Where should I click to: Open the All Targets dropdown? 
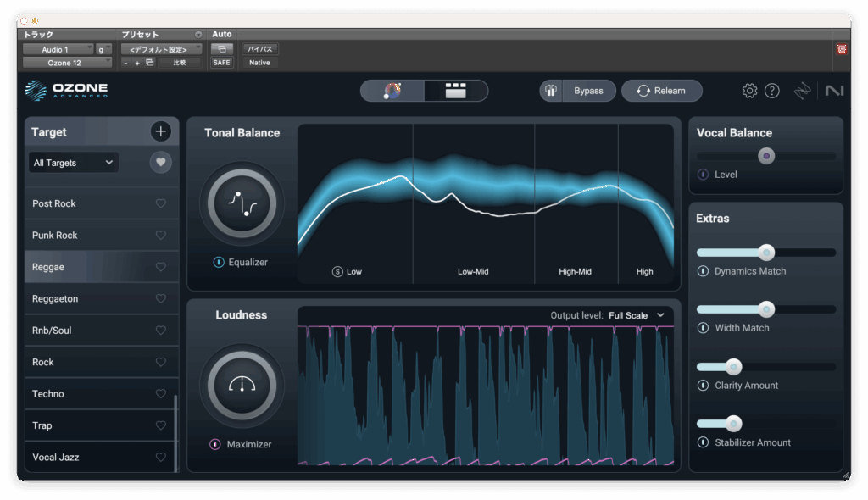pos(73,163)
